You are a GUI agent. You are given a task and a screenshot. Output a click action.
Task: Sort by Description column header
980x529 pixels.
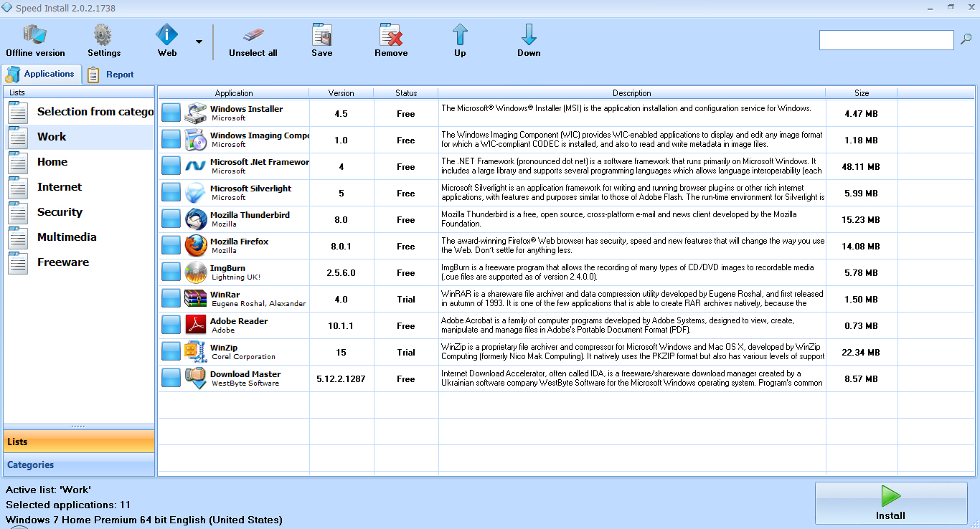point(632,93)
